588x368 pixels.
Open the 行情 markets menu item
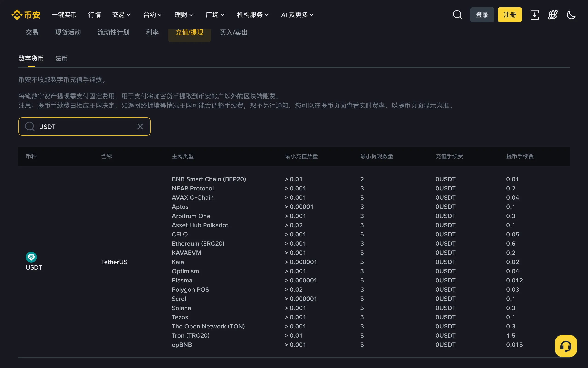click(95, 15)
